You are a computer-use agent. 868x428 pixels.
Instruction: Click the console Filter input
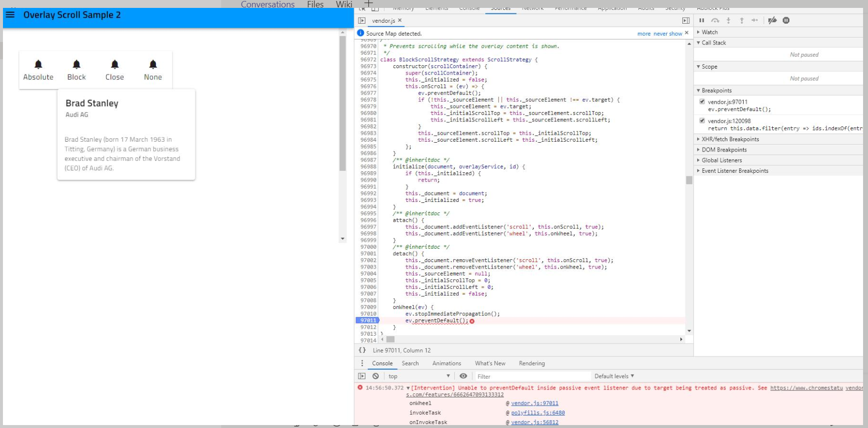[x=532, y=376]
